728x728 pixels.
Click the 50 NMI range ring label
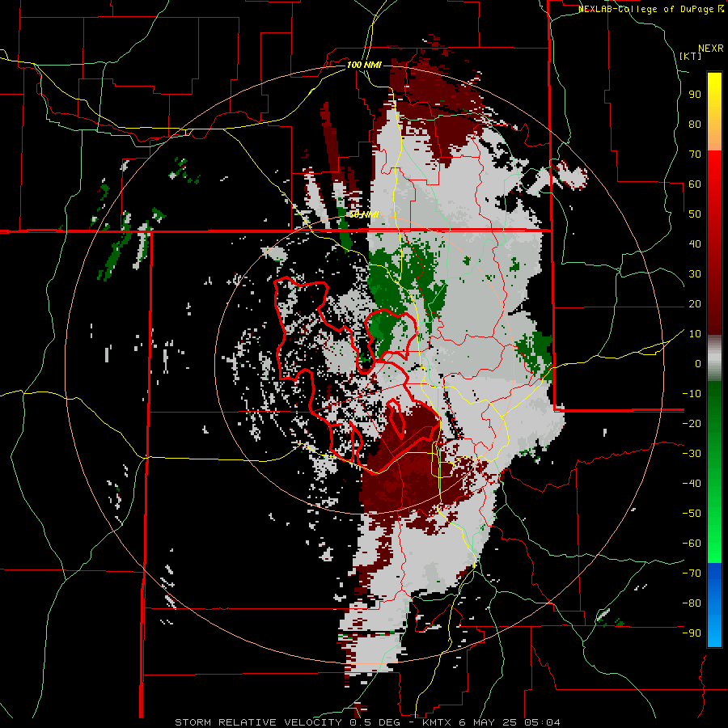(364, 214)
